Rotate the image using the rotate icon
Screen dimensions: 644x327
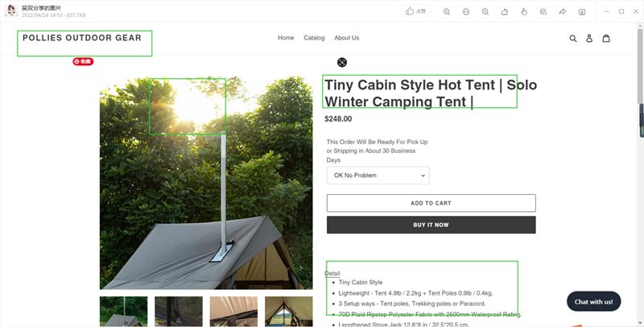pos(505,12)
